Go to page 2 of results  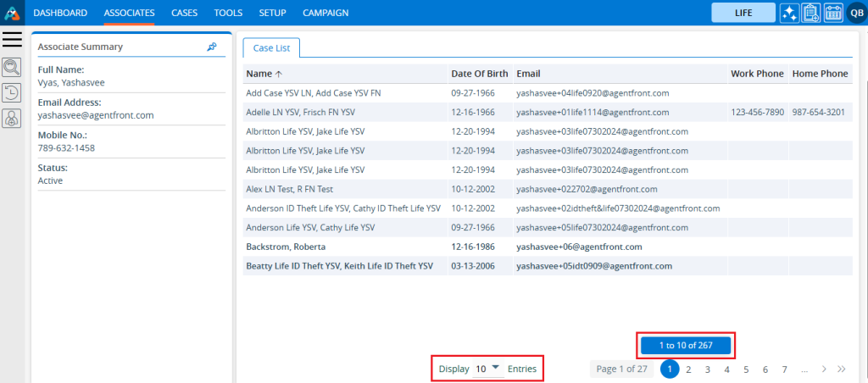point(688,369)
